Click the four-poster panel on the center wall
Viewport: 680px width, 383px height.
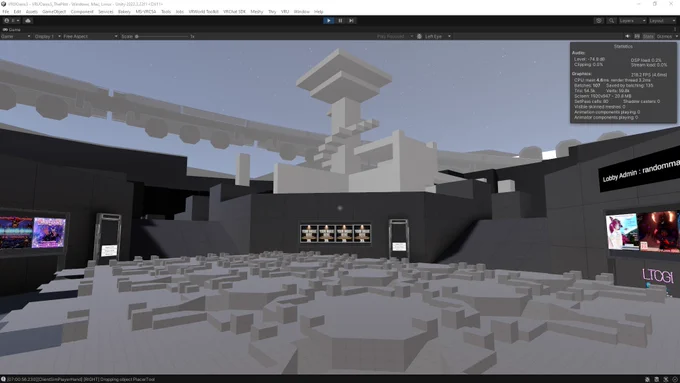335,233
